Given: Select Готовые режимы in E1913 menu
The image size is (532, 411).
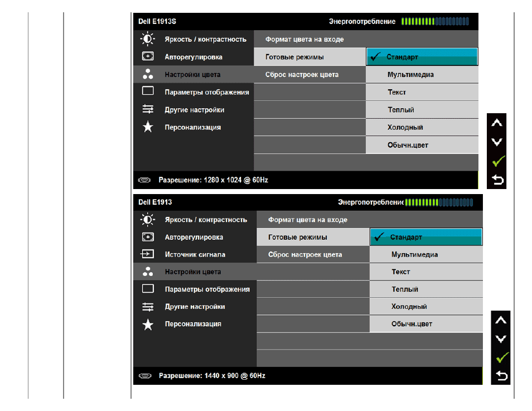Looking at the screenshot, I should coord(313,237).
